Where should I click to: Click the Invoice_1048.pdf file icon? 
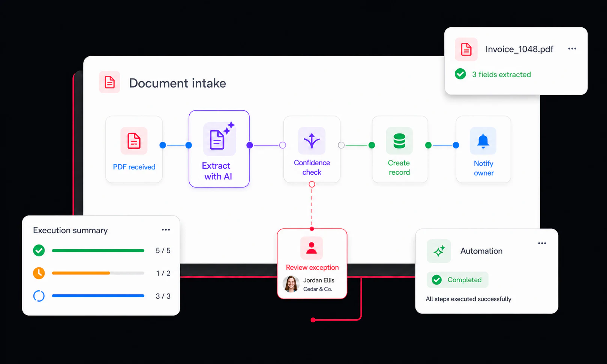(x=466, y=49)
